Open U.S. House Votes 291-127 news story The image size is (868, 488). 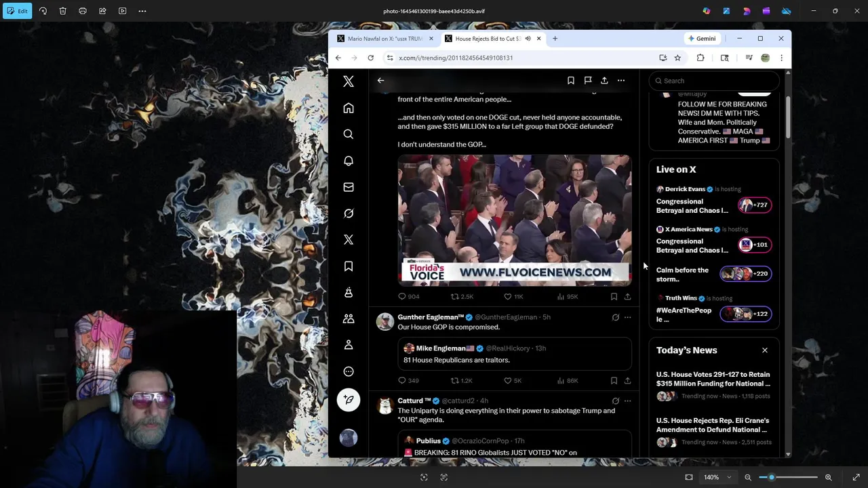(713, 386)
